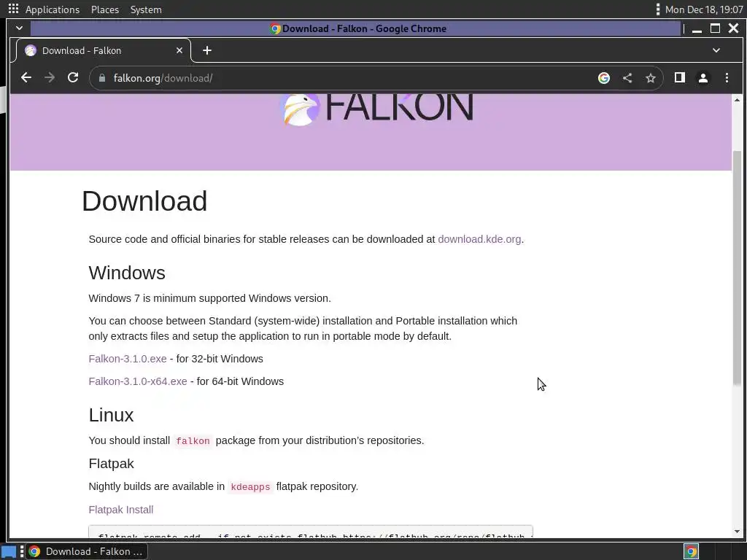The image size is (747, 560).
Task: Click the page scroll-down arrow
Action: 737,532
